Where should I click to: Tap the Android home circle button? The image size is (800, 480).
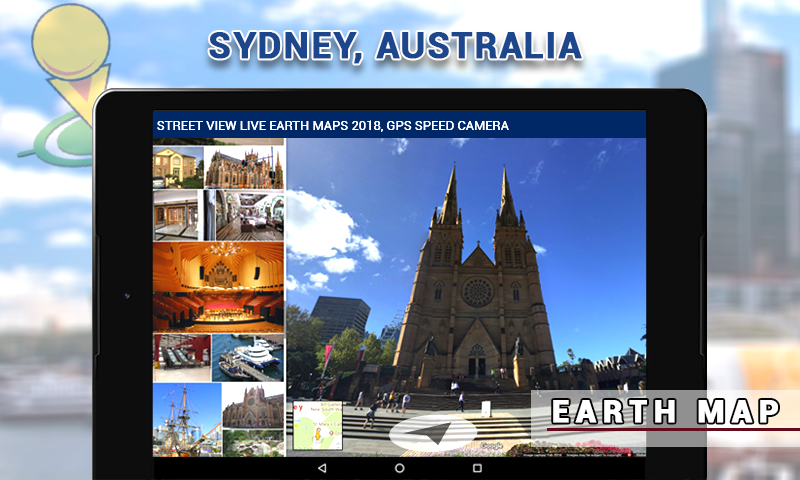[x=399, y=468]
